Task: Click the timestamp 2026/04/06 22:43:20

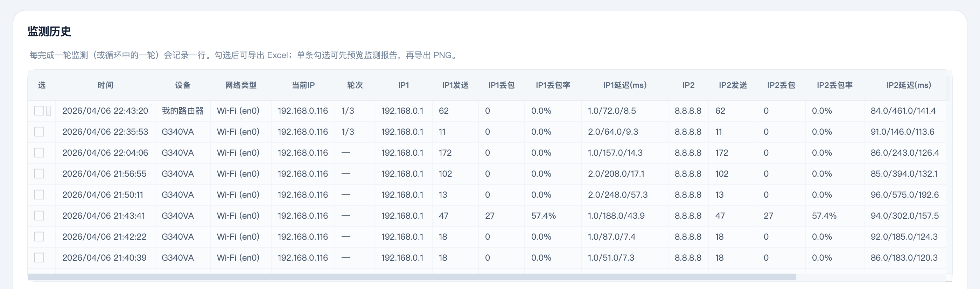Action: point(105,111)
